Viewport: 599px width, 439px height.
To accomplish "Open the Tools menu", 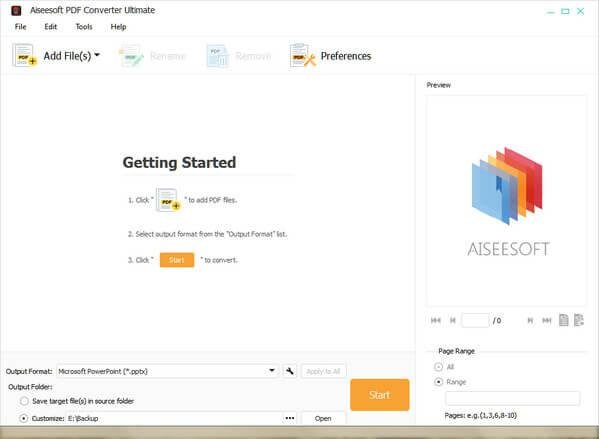I will pos(84,27).
